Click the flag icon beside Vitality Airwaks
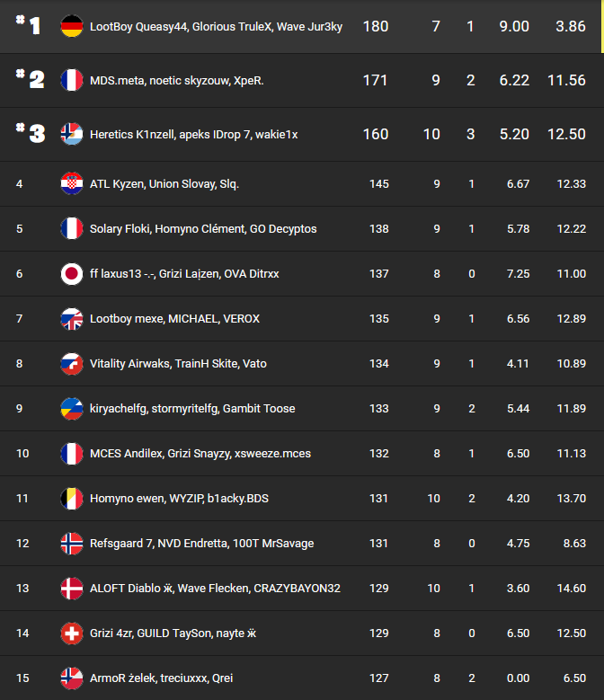This screenshot has width=604, height=700. (x=72, y=364)
